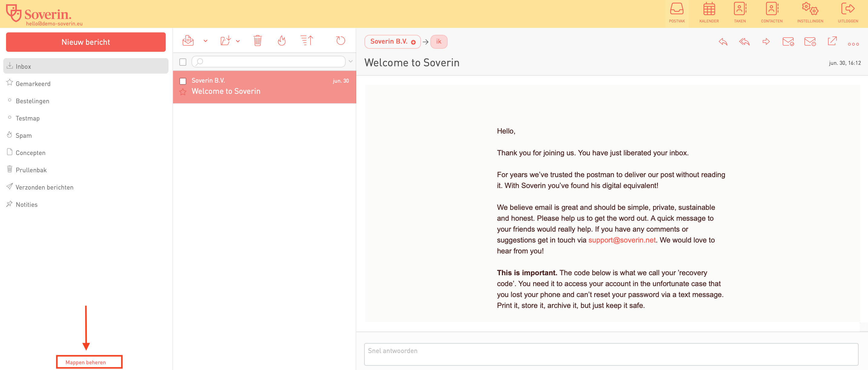
Task: Star the Welcome to Soverin message
Action: click(x=183, y=92)
